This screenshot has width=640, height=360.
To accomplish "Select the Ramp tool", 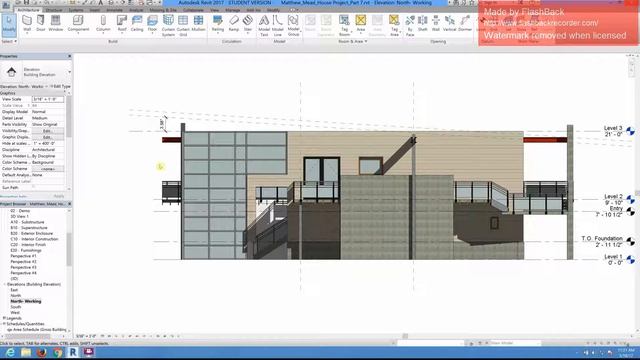I will pos(234,23).
